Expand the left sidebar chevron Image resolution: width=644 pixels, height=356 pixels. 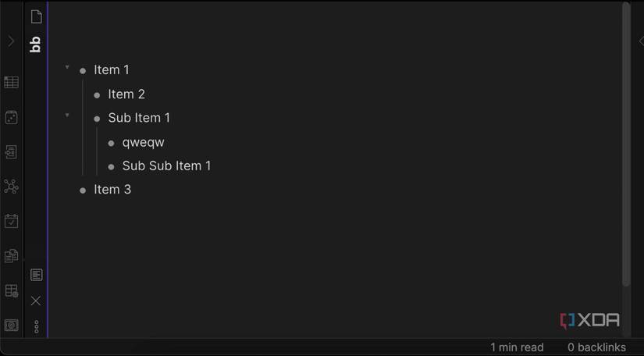(x=11, y=41)
